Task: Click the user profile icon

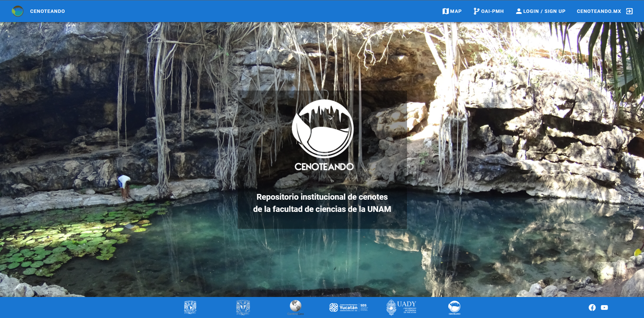Action: pyautogui.click(x=519, y=11)
